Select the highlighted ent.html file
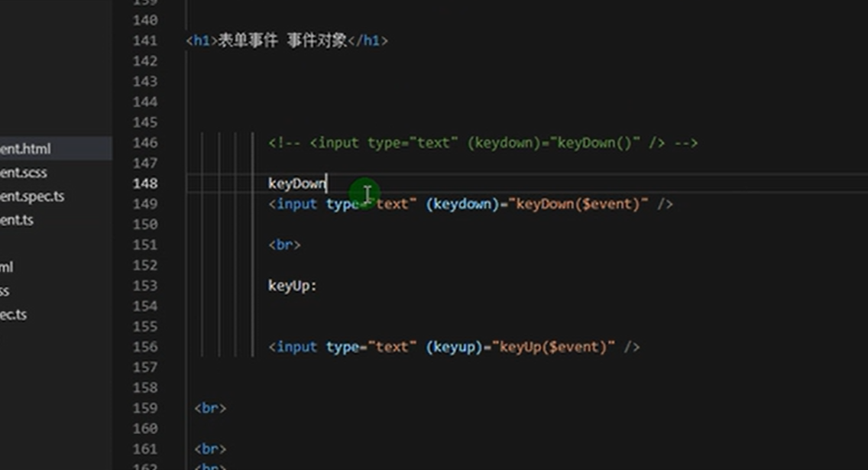868x470 pixels. pos(21,149)
